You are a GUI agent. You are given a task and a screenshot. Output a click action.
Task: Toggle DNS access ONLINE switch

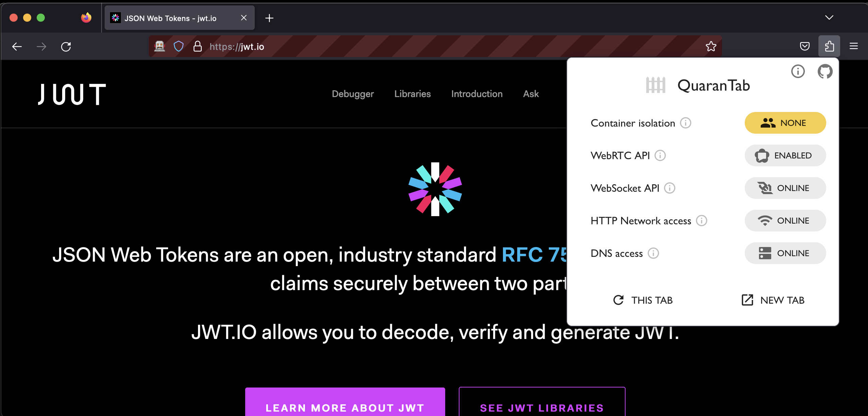pos(785,253)
